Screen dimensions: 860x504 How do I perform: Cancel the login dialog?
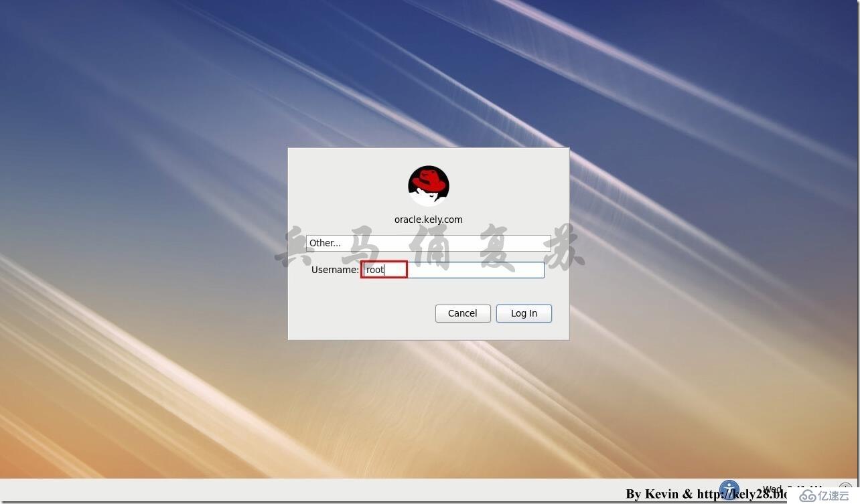463,313
